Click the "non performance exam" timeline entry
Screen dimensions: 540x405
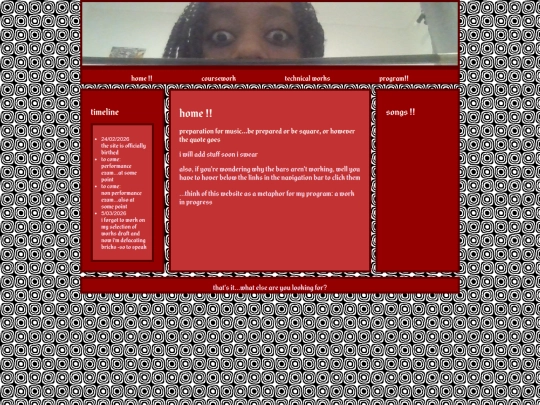pyautogui.click(x=121, y=200)
